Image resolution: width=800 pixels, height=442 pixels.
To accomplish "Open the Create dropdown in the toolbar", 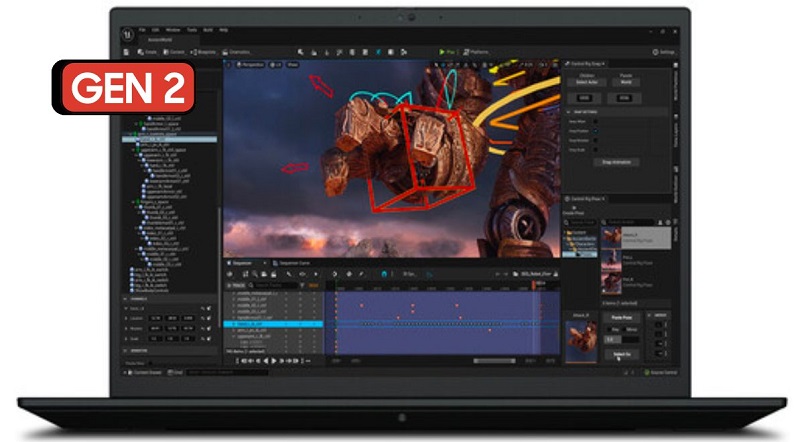I will coord(147,52).
